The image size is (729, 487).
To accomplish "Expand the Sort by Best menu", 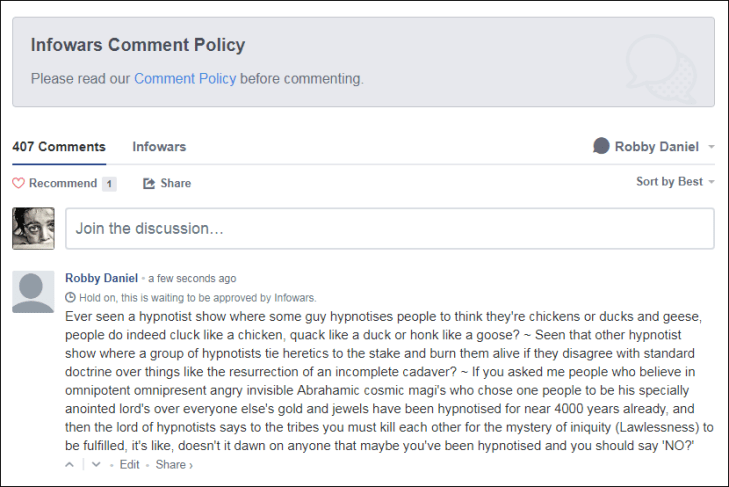I will [676, 181].
